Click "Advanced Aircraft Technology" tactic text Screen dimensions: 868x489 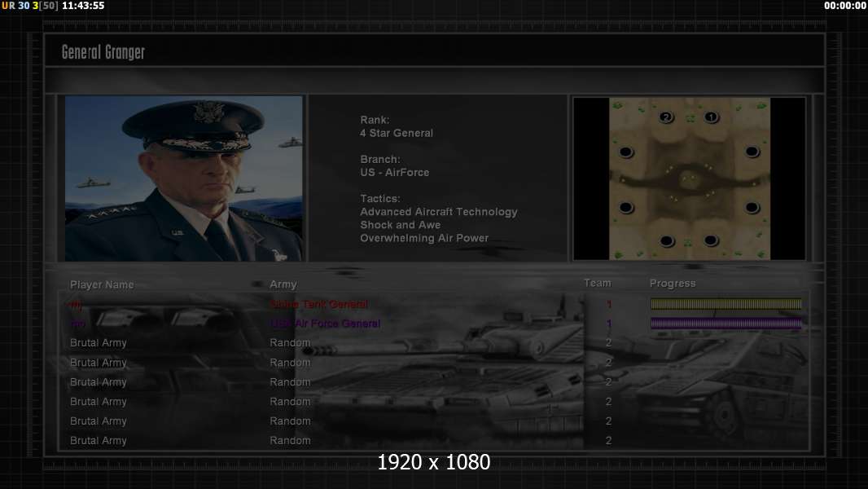point(438,212)
